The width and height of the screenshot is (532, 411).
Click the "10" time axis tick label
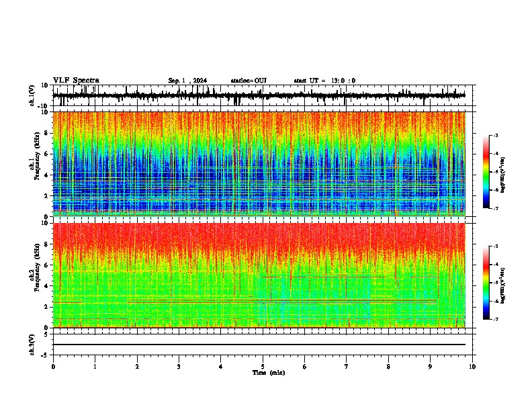coord(472,367)
